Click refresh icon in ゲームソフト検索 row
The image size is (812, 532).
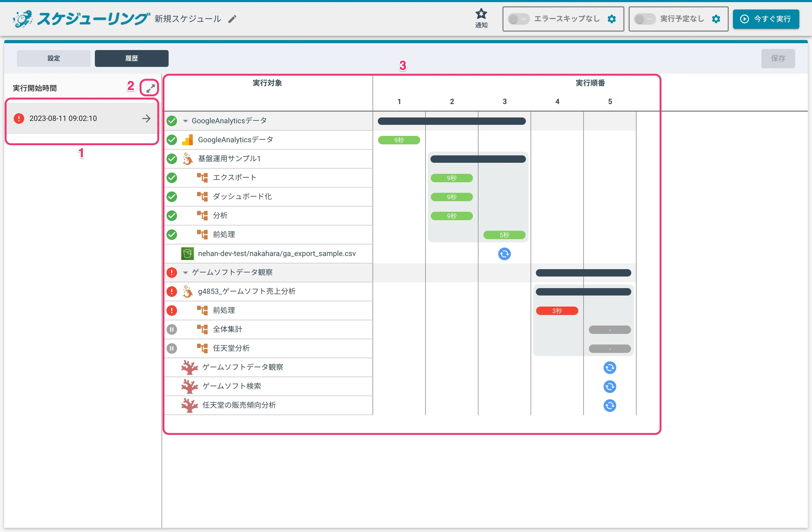click(x=610, y=386)
